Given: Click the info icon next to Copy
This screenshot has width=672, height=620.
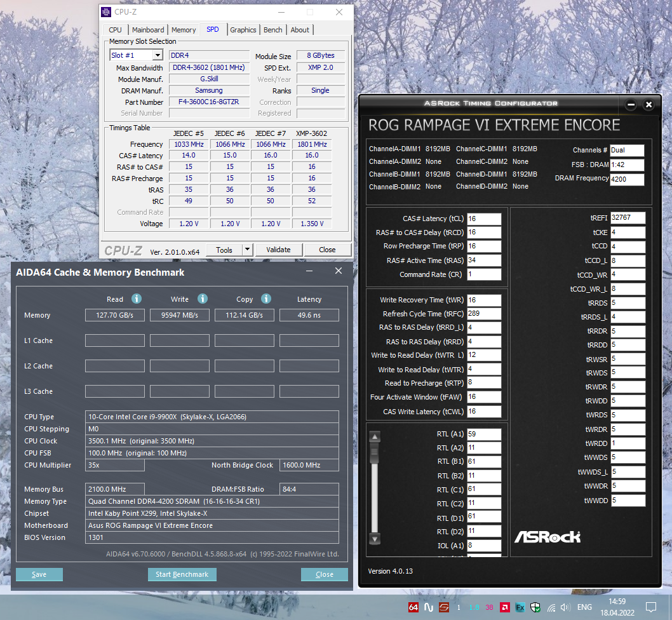Looking at the screenshot, I should [x=265, y=299].
